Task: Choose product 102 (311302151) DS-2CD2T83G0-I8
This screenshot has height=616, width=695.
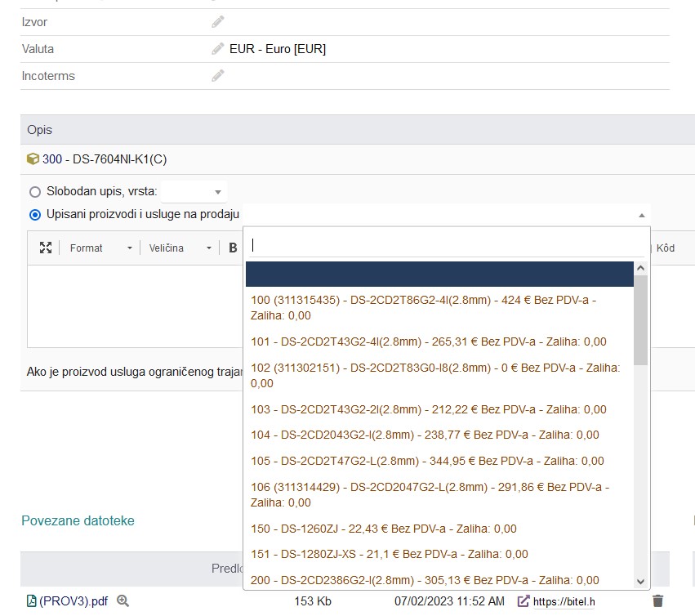Action: (439, 376)
